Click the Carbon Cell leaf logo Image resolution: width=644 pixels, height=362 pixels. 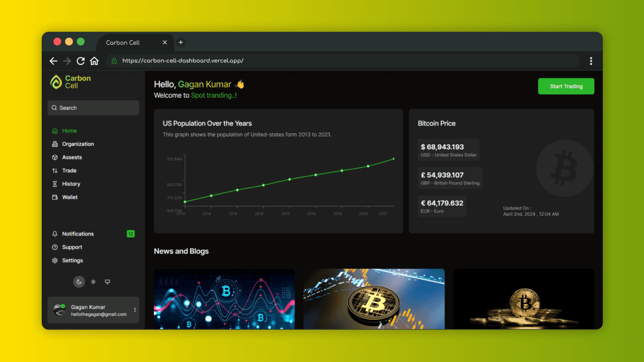pos(56,82)
